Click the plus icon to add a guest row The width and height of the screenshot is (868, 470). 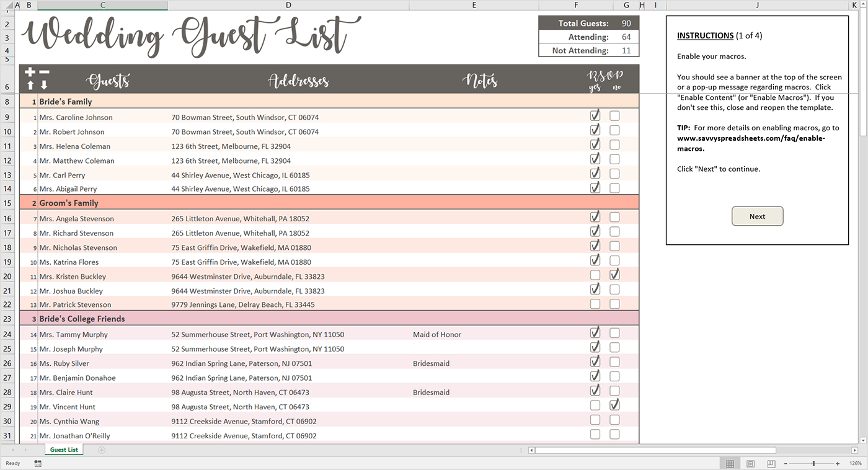[x=30, y=73]
